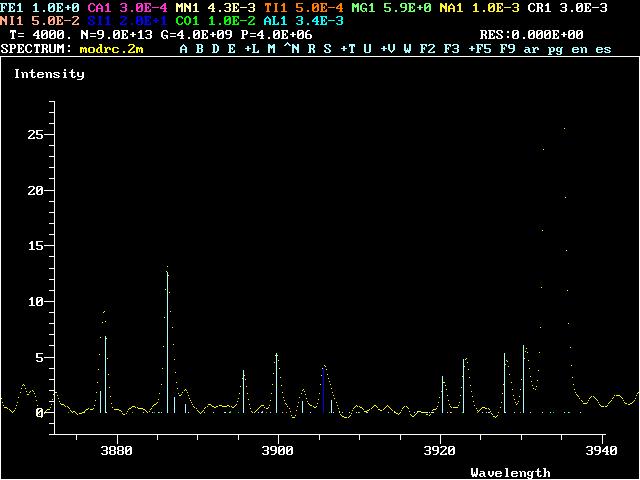Activate the F9 function key label
This screenshot has width=640, height=480.
coord(507,49)
